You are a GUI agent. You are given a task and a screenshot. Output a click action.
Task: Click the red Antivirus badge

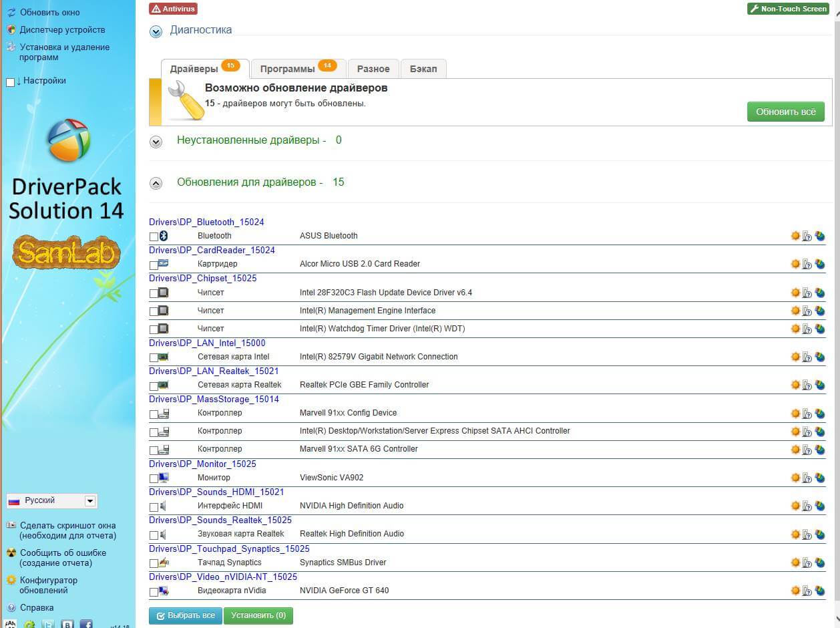[173, 9]
